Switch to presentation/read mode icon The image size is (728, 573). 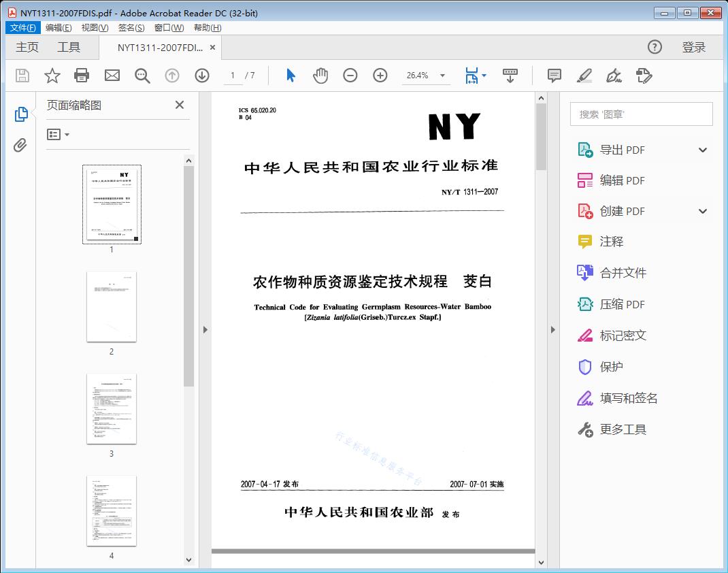(510, 76)
